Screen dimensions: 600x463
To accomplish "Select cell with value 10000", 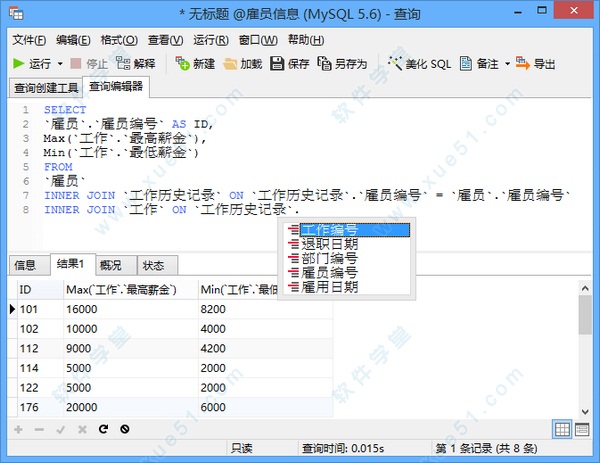I will coord(130,329).
